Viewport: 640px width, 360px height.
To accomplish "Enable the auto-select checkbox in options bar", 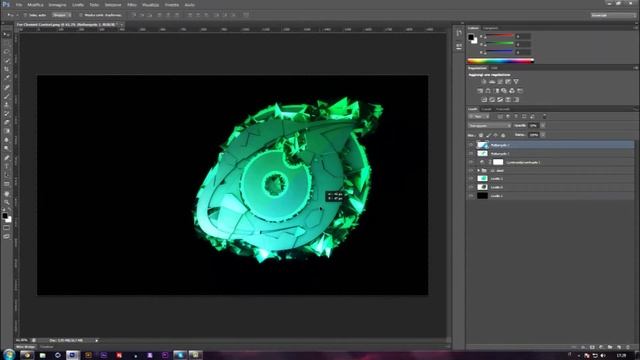I will 25,15.
